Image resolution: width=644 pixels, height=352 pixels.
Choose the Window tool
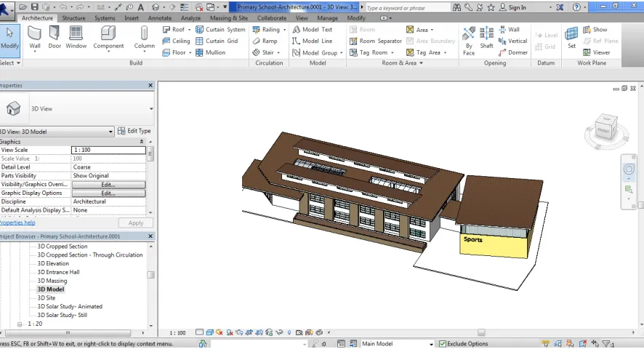click(x=76, y=37)
